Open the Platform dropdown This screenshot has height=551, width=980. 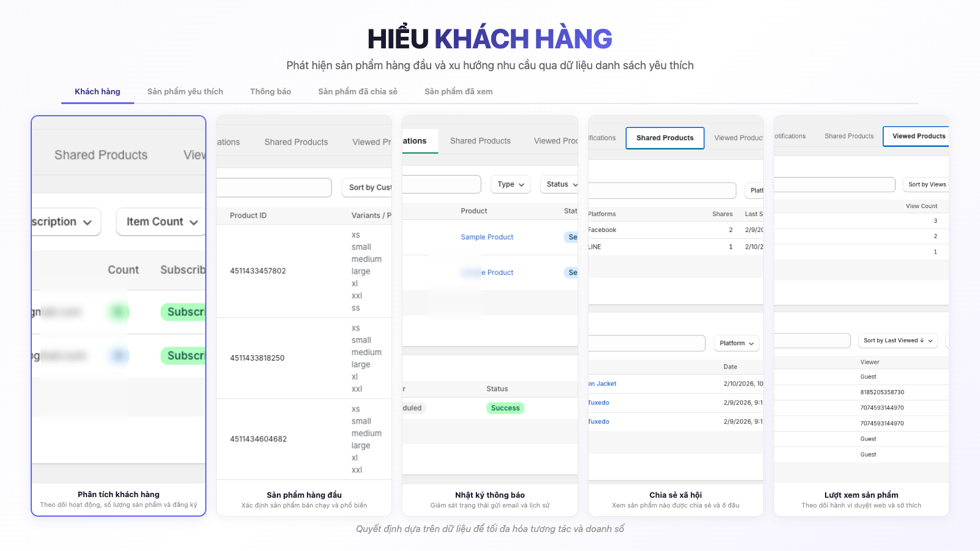pyautogui.click(x=736, y=343)
